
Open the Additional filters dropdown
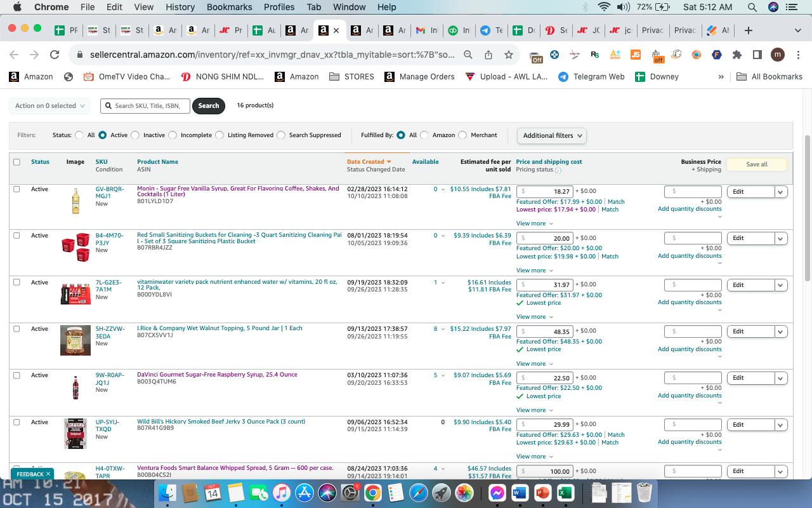[552, 135]
